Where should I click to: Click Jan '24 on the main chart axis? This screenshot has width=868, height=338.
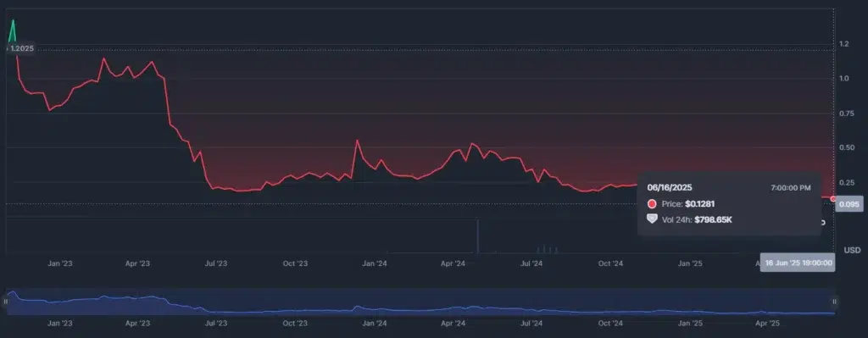(x=374, y=263)
